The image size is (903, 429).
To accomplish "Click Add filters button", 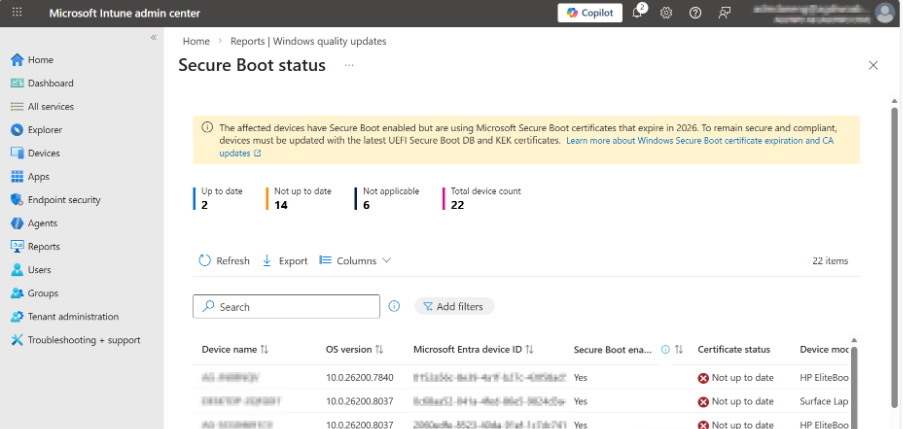I will click(454, 307).
